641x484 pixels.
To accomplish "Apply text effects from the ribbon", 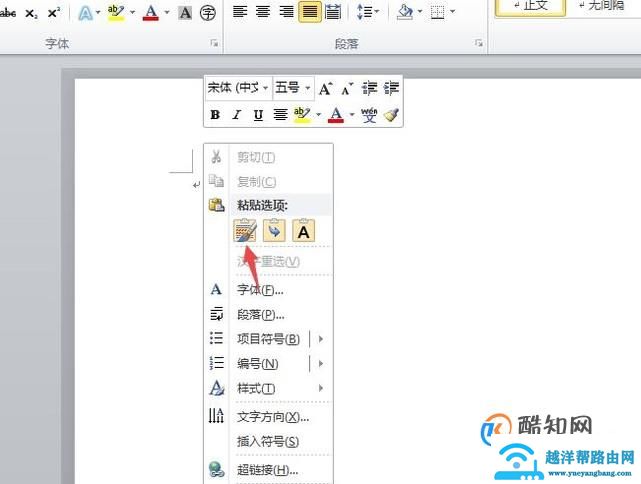I will tap(85, 13).
